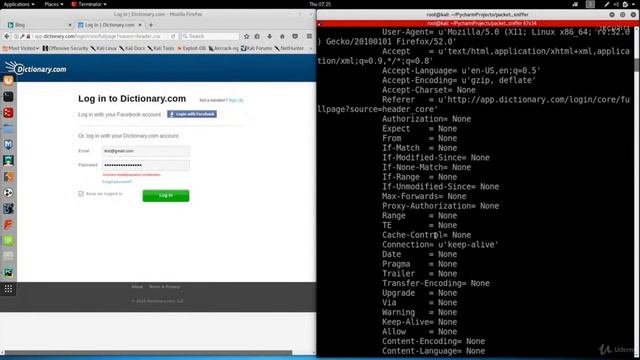
Task: Click the Forgot password link
Action: coord(117,182)
